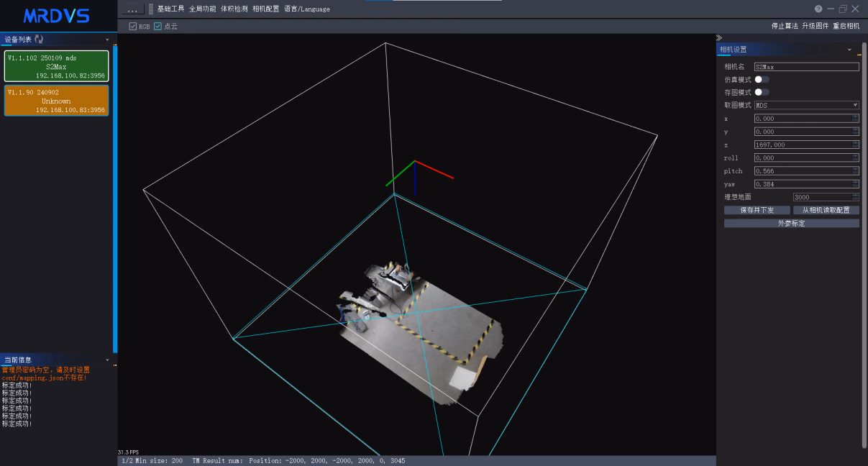868x466 pixels.
Task: Click the yaw field stepper arrows
Action: 856,184
